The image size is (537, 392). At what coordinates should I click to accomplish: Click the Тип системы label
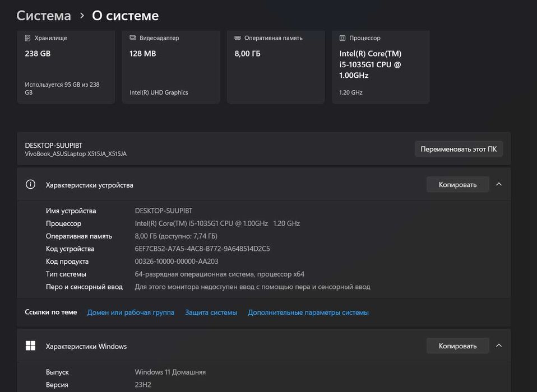click(x=66, y=274)
